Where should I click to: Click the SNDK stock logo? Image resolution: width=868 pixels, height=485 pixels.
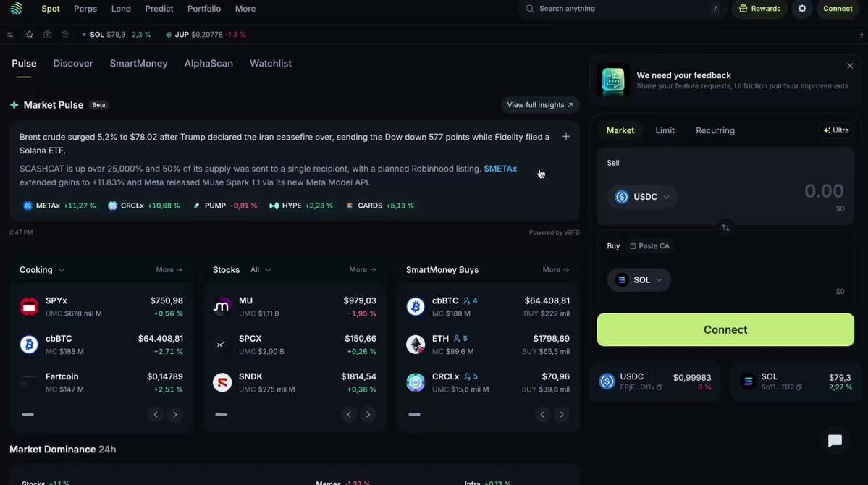click(x=222, y=382)
